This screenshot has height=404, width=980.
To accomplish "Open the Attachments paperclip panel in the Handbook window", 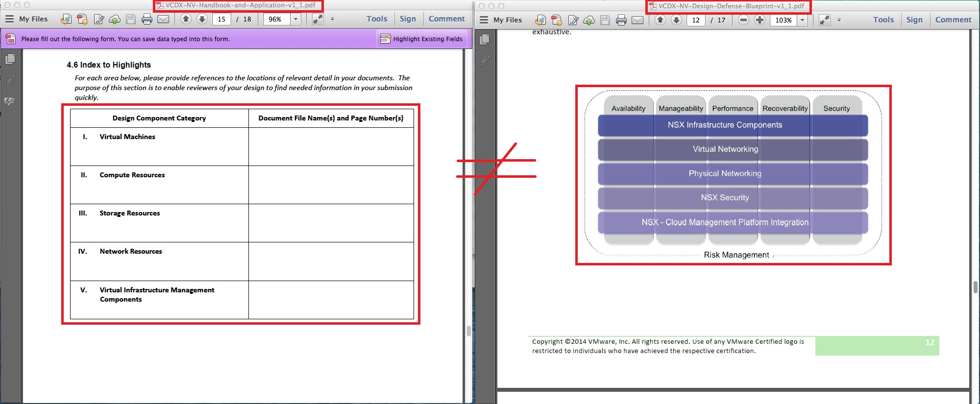I will [10, 80].
